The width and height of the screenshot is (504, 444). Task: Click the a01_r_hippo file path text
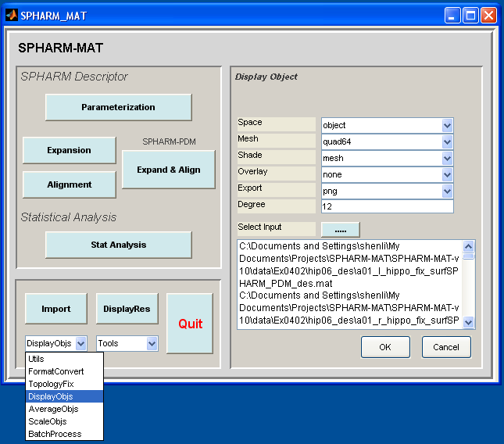coord(349,308)
